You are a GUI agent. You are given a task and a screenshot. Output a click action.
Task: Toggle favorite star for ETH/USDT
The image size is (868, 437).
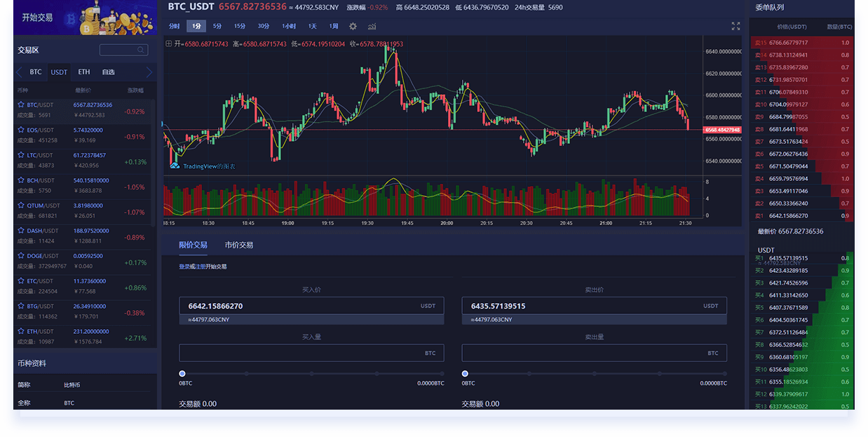click(x=21, y=331)
